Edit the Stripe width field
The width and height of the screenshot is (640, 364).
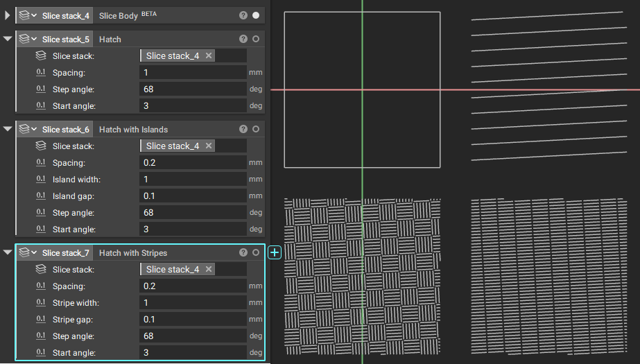pos(193,303)
